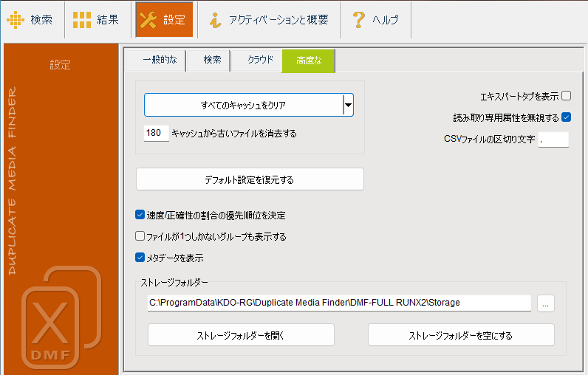588x375 pixels.
Task: Open the ヘルプ question mark icon
Action: [x=358, y=20]
